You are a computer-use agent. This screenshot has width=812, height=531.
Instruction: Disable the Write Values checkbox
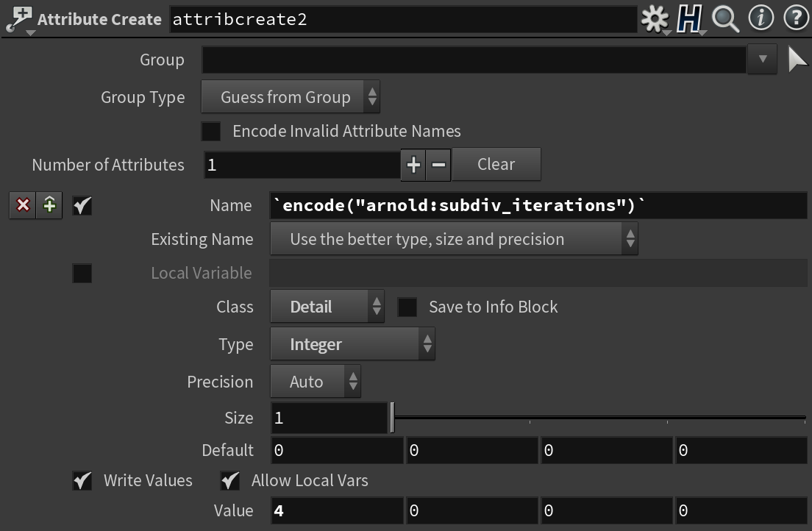[82, 481]
